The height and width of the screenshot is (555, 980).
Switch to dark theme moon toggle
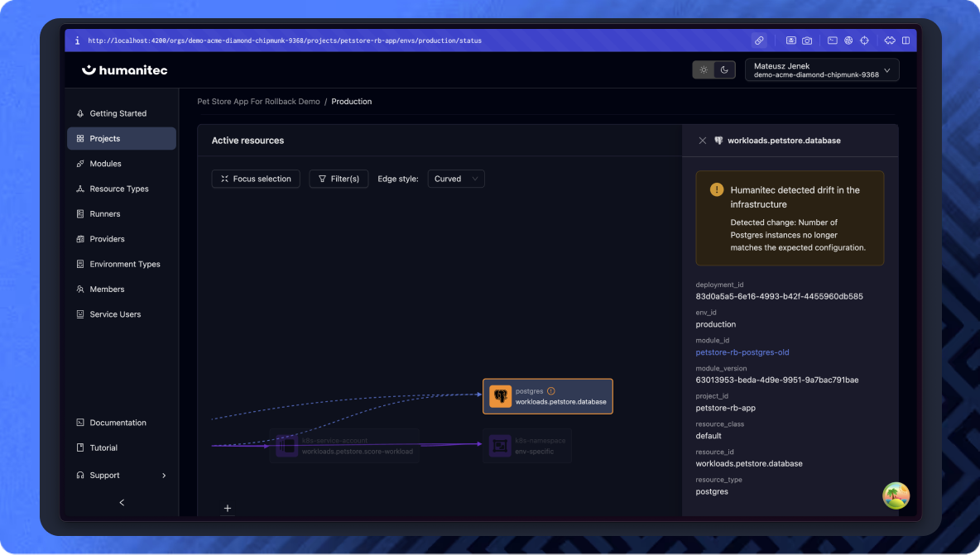click(724, 70)
